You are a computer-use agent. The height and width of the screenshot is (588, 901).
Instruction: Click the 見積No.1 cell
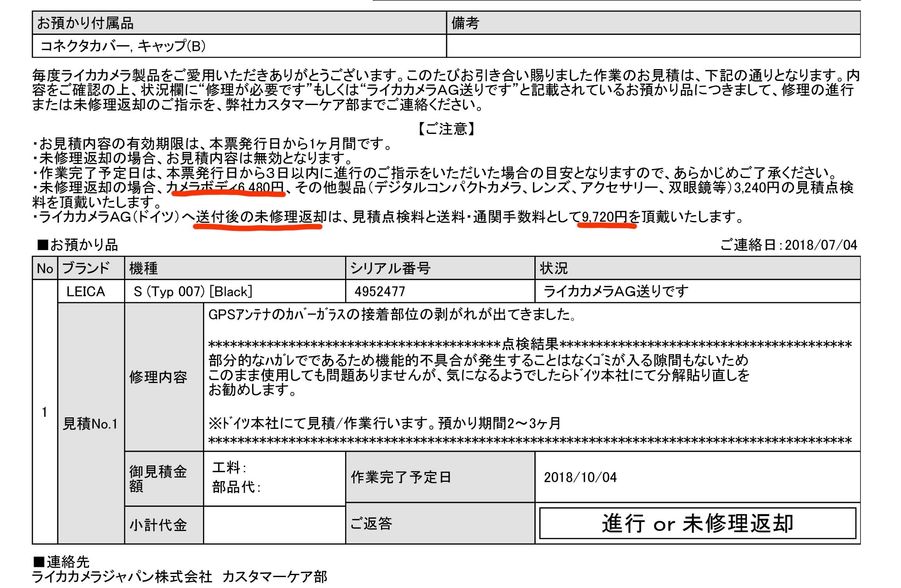91,423
